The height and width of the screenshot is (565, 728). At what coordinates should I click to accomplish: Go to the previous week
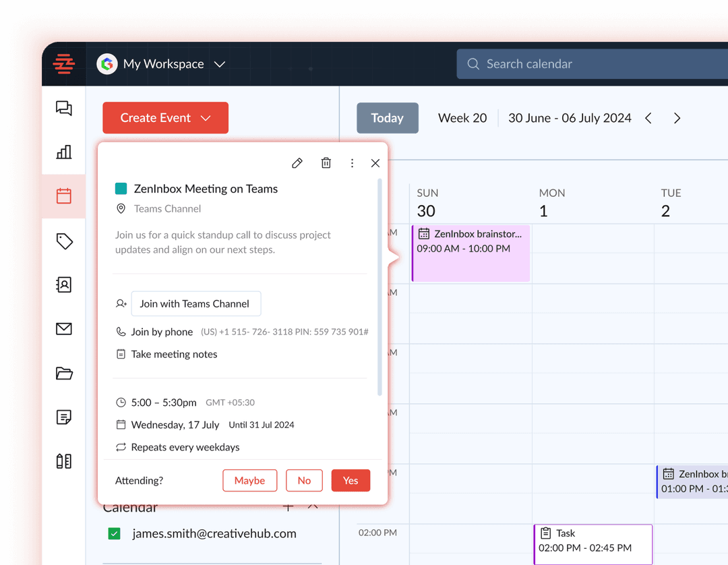[x=648, y=119]
